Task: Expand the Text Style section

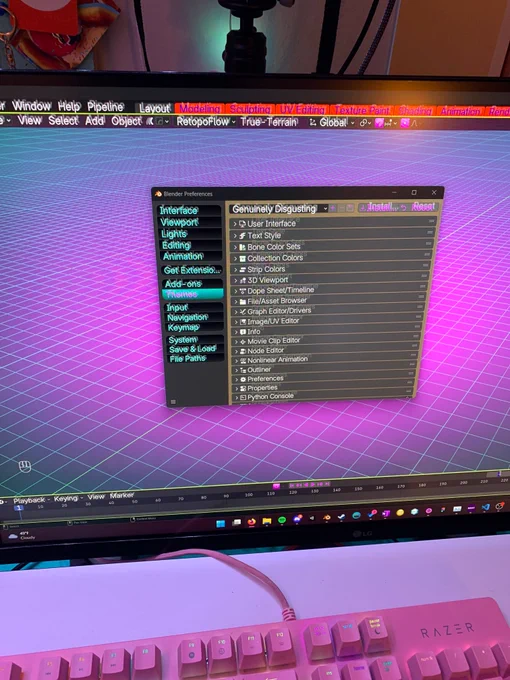Action: [x=332, y=235]
